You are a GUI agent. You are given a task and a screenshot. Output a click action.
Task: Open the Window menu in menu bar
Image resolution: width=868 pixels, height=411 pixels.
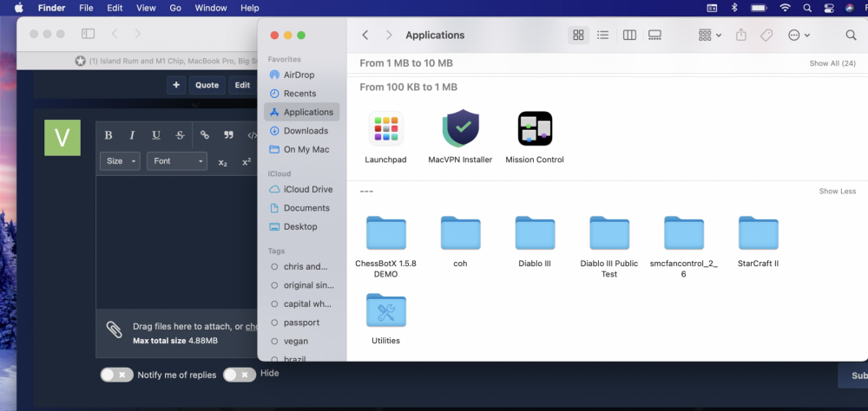[x=211, y=8]
